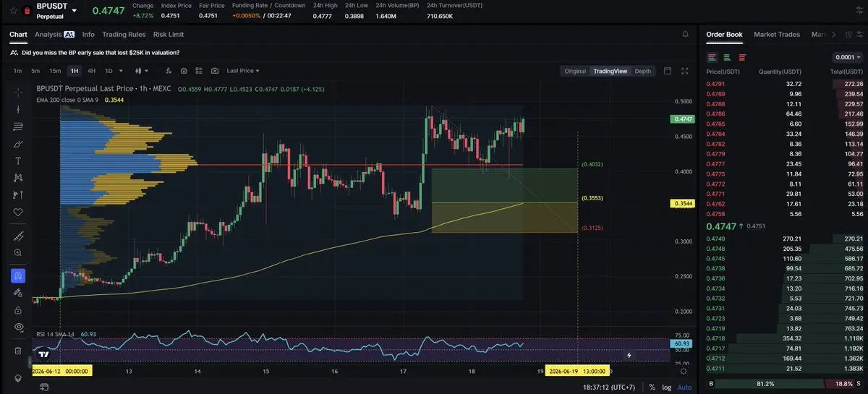Screen dimensions: 868x394
Task: Select the 1H timeframe
Action: point(74,71)
